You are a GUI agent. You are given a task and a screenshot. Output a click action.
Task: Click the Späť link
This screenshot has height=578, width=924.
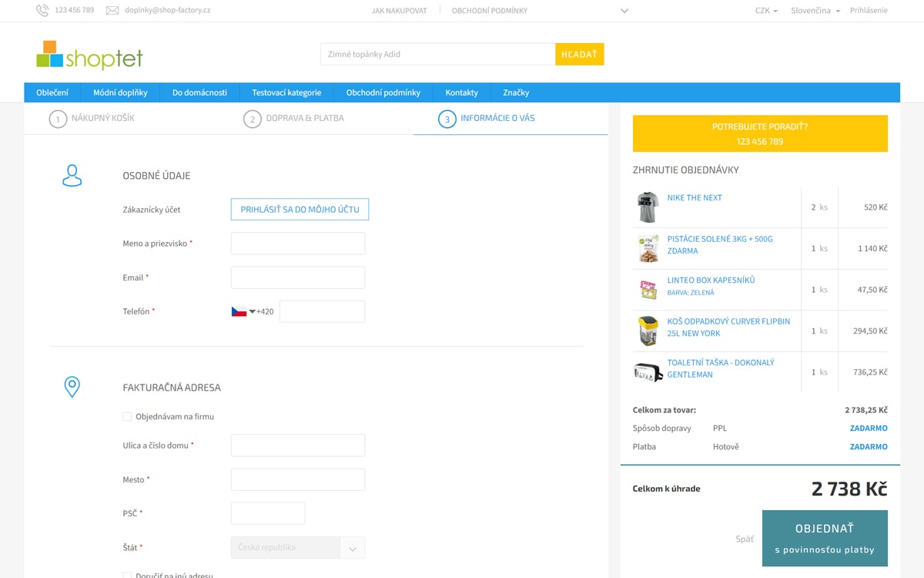(x=744, y=539)
